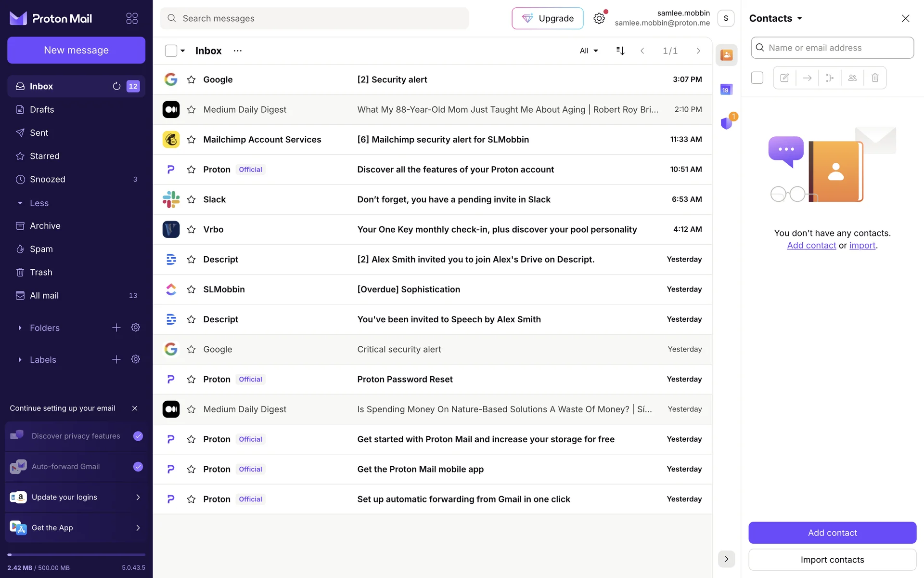
Task: Open the Proton apps grid switcher
Action: pyautogui.click(x=132, y=18)
